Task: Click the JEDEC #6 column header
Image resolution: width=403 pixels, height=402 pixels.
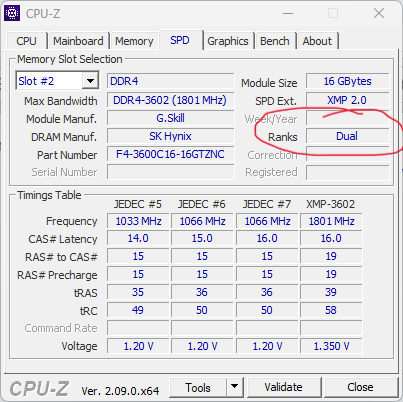Action: pos(201,204)
